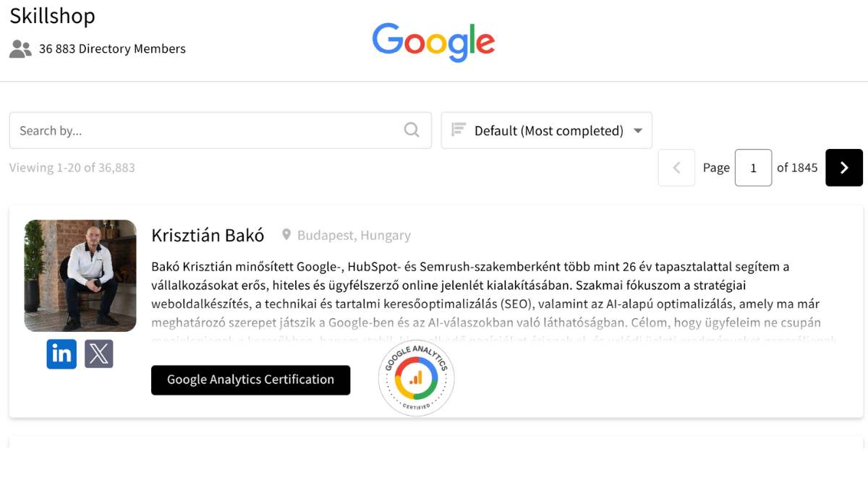Screen dimensions: 868x488
Task: Click Krisztián Bakó's profile photo
Action: (80, 275)
